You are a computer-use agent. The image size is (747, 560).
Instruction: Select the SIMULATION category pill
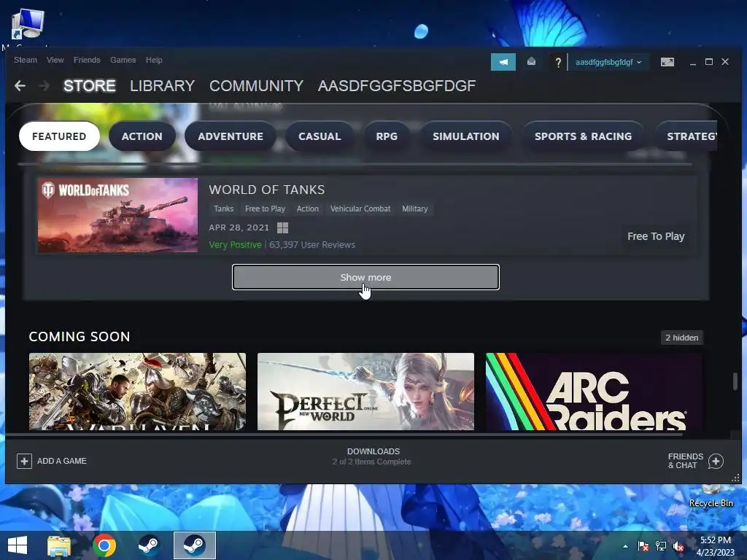466,136
